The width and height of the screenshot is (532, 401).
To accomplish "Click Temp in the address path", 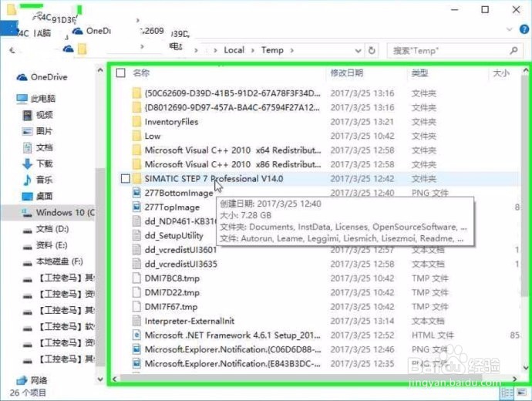I will [272, 50].
